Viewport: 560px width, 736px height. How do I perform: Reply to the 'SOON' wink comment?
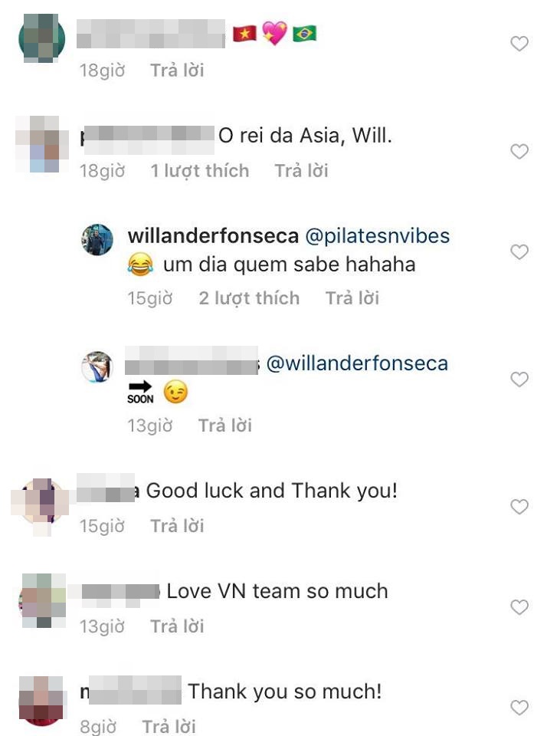tap(225, 426)
